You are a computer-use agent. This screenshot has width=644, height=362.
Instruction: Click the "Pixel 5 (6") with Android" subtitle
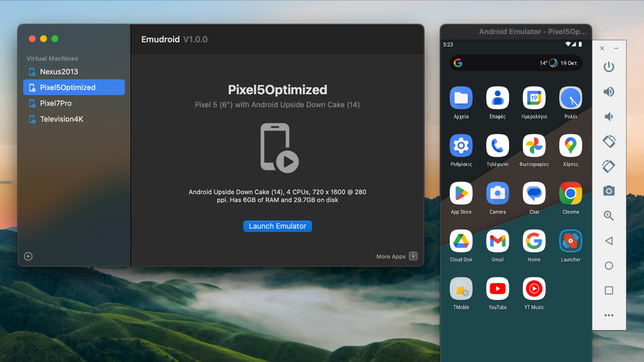277,104
